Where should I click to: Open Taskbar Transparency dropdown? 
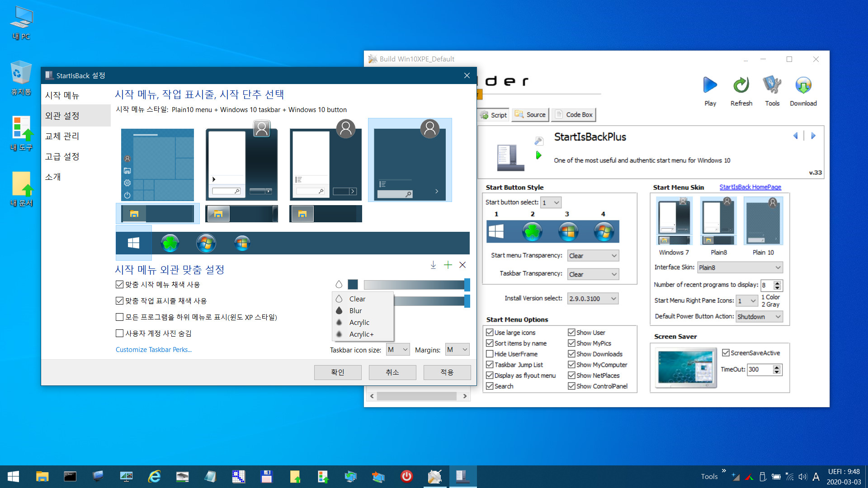tap(593, 274)
